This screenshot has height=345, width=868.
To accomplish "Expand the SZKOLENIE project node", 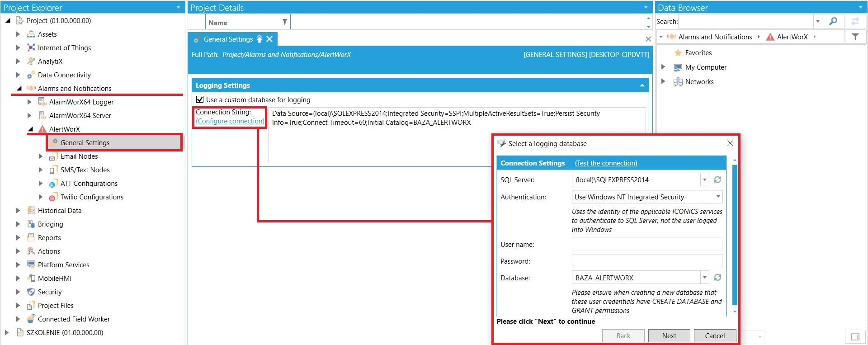I will [6, 332].
